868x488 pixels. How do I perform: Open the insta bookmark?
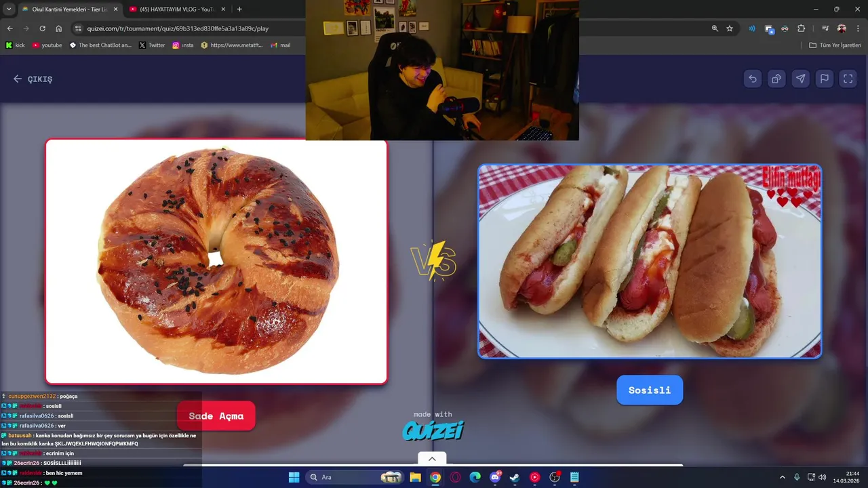(x=183, y=45)
